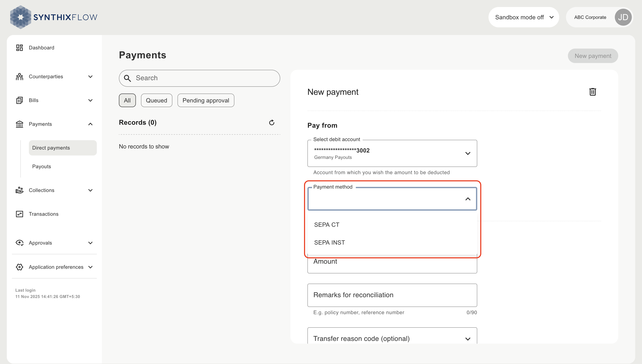Viewport: 642px width, 364px height.
Task: Go to Direct payments
Action: [63, 148]
